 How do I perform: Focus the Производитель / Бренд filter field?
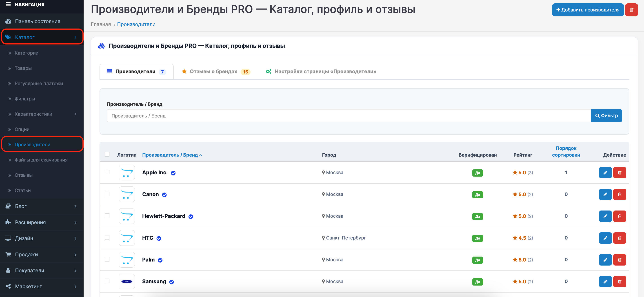349,115
